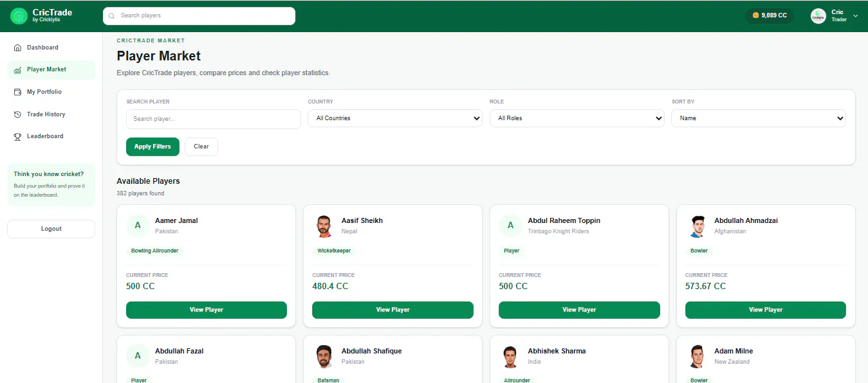
Task: Click the coin icon beside 9,089 CC
Action: click(x=755, y=15)
